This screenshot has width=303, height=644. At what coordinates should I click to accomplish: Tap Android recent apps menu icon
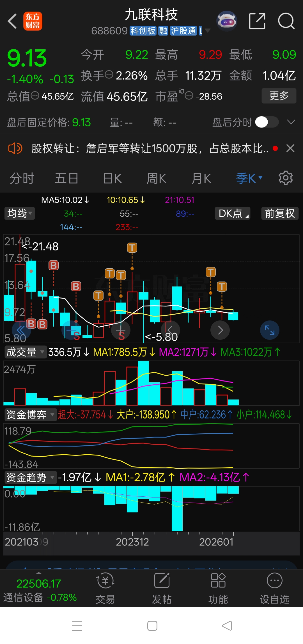77,626
